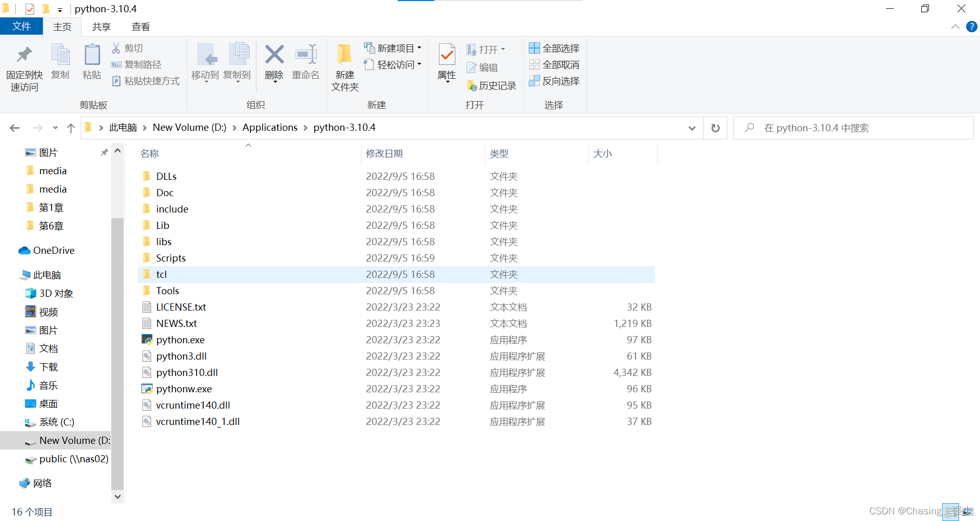Refresh the current folder view

click(x=716, y=128)
